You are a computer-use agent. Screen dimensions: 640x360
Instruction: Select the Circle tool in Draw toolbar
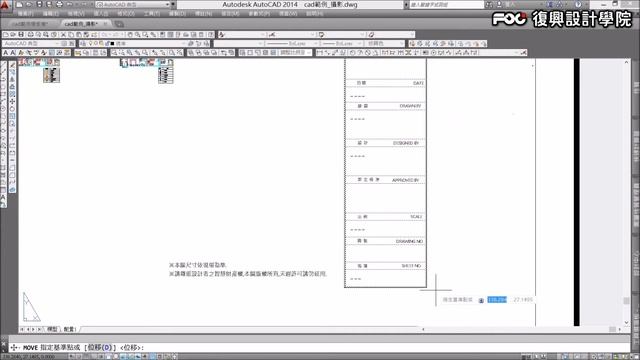click(4, 108)
